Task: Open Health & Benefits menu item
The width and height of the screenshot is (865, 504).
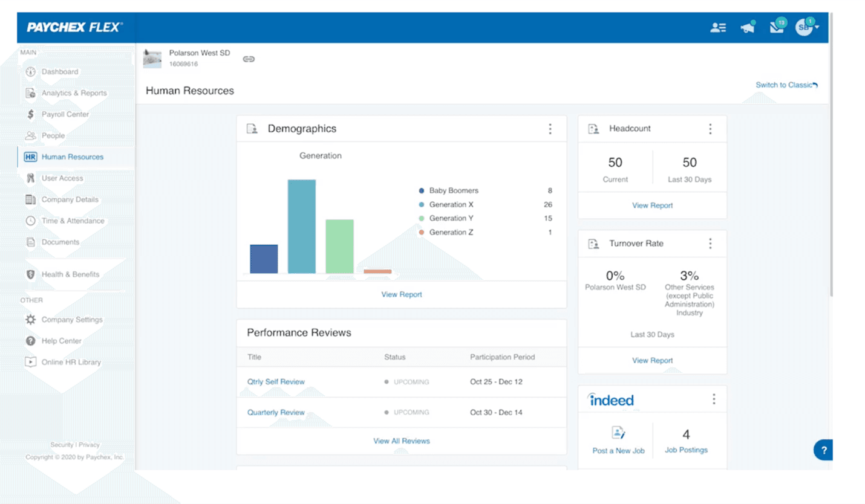Action: [x=70, y=274]
